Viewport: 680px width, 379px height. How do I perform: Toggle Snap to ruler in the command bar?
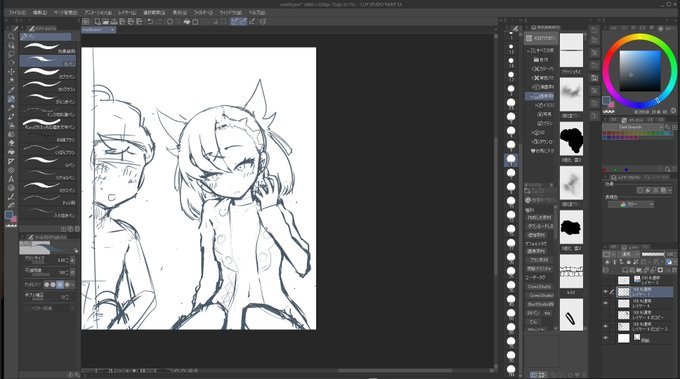pos(235,21)
